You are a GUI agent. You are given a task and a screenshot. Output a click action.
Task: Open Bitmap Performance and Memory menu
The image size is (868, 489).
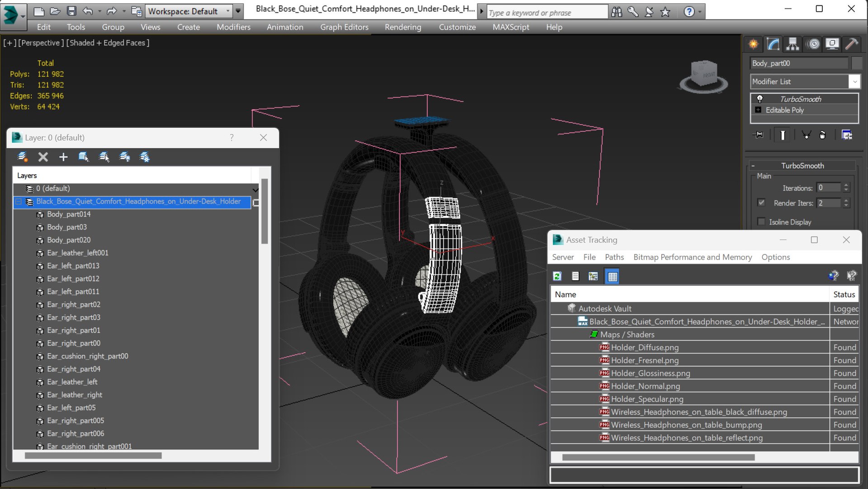pyautogui.click(x=693, y=257)
